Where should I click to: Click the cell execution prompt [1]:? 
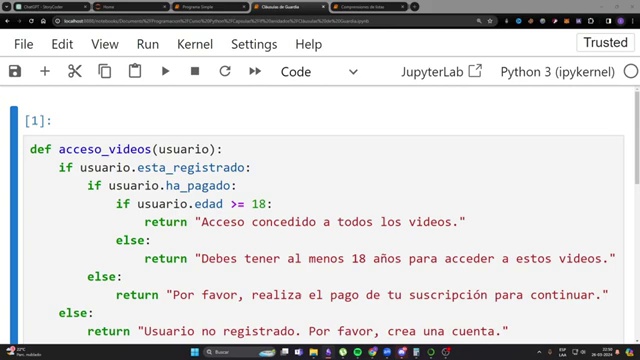(38, 121)
